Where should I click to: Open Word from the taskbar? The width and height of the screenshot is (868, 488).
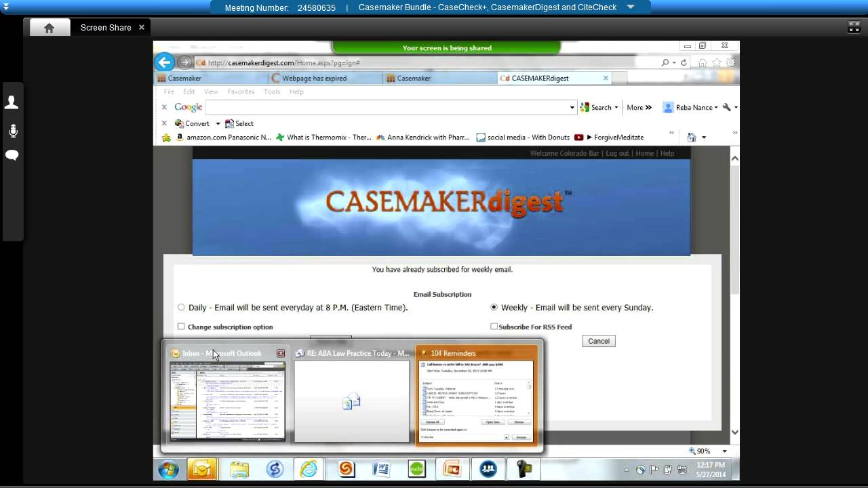tap(381, 469)
